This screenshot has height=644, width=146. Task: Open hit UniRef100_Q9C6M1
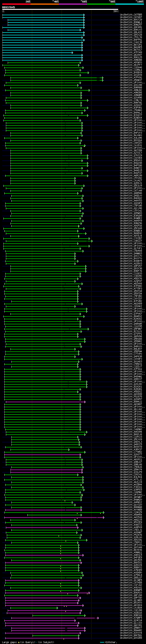[x=131, y=27]
